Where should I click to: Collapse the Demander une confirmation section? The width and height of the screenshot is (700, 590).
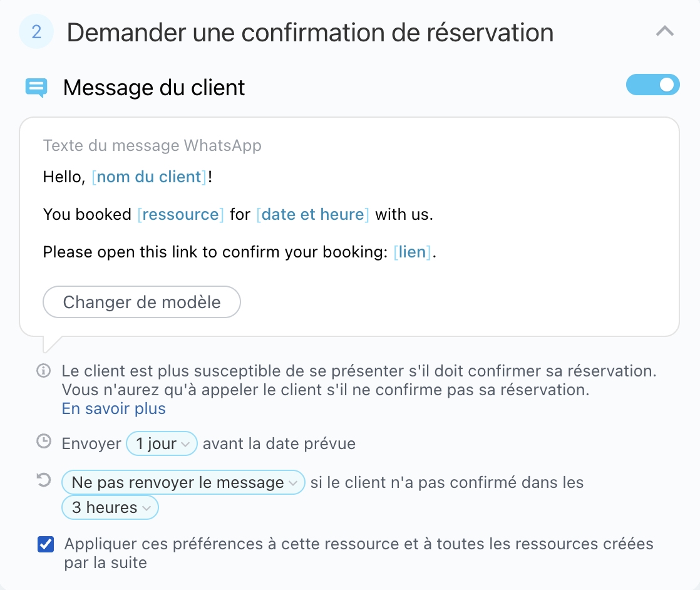pos(664,31)
